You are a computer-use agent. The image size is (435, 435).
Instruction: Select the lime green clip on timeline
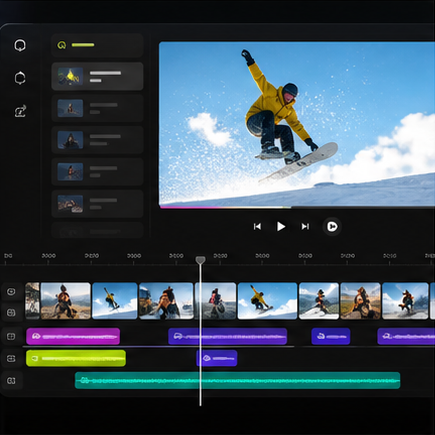pos(76,358)
